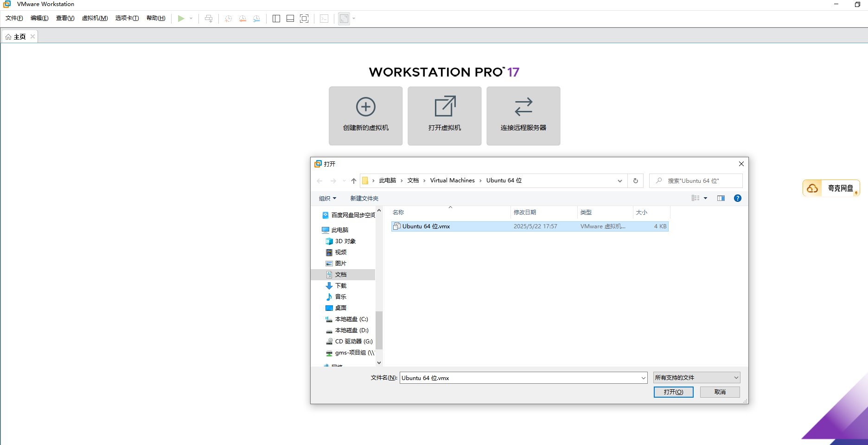
Task: Click the revert to snapshot icon
Action: coord(243,19)
